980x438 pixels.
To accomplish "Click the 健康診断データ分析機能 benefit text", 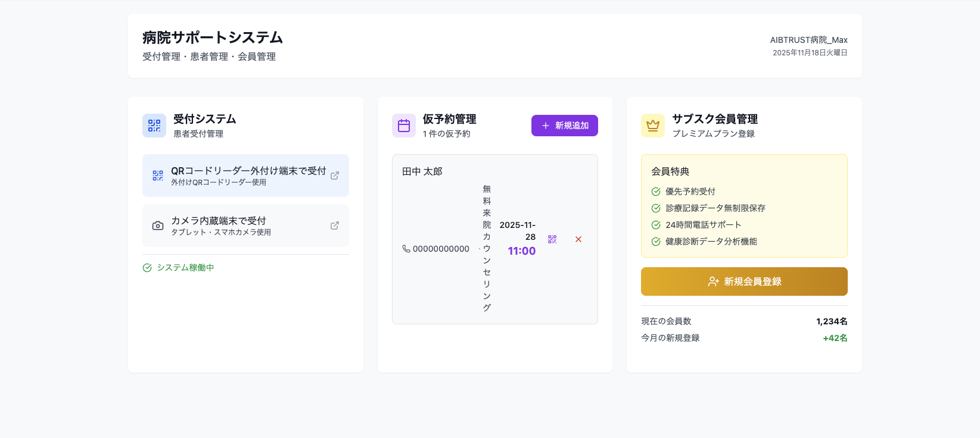I will click(x=711, y=242).
